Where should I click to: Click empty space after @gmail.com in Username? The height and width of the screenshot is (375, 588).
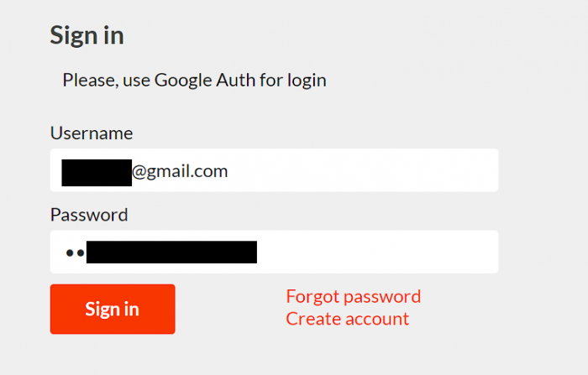click(361, 171)
